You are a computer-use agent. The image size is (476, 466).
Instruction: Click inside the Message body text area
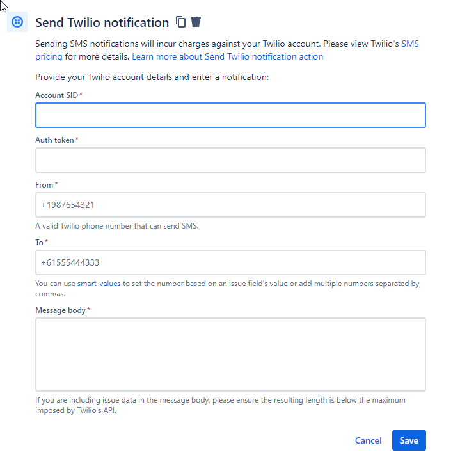230,355
